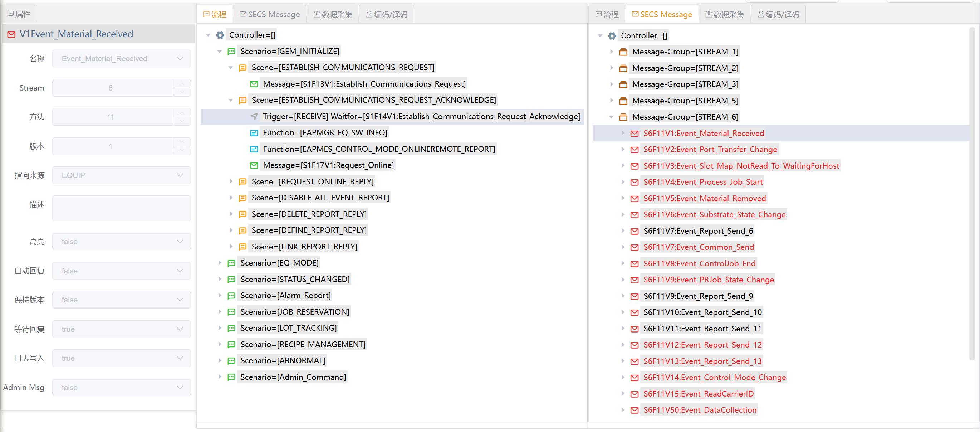Viewport: 980px width, 432px height.
Task: Click the Trigger RECEIVE arrow icon
Action: pos(254,116)
